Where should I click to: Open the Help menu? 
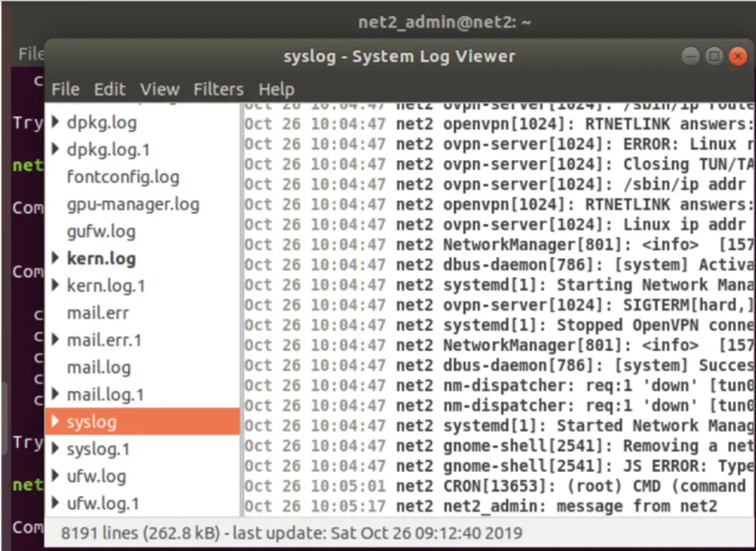pos(276,89)
